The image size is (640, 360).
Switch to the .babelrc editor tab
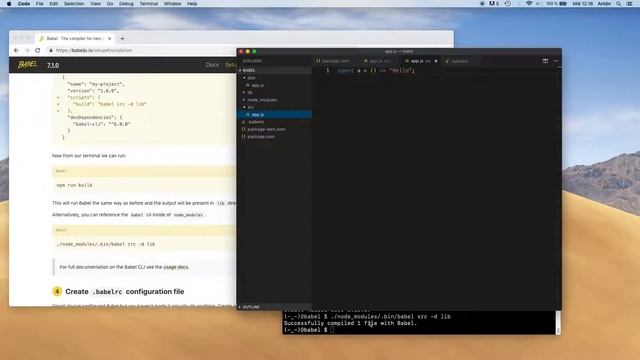457,61
